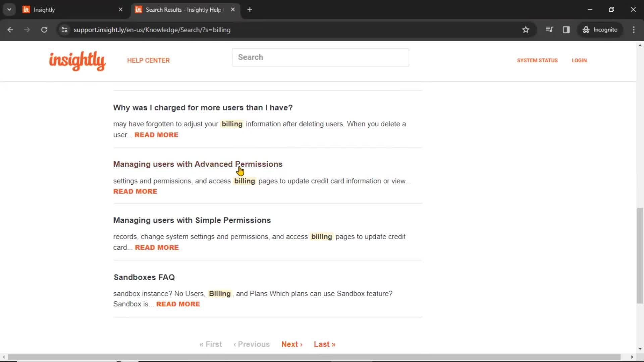The height and width of the screenshot is (362, 644).
Task: Close the Search Results tab
Action: [x=233, y=10]
